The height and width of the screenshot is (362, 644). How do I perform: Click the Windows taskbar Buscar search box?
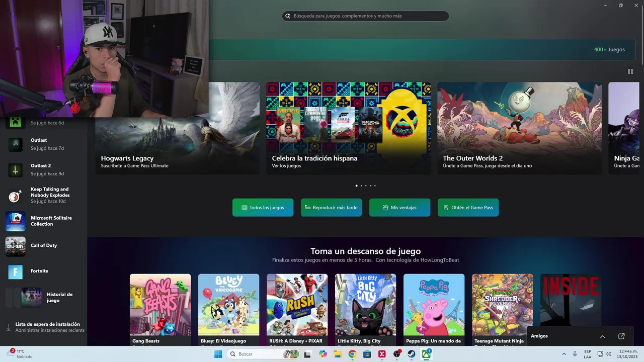click(264, 354)
